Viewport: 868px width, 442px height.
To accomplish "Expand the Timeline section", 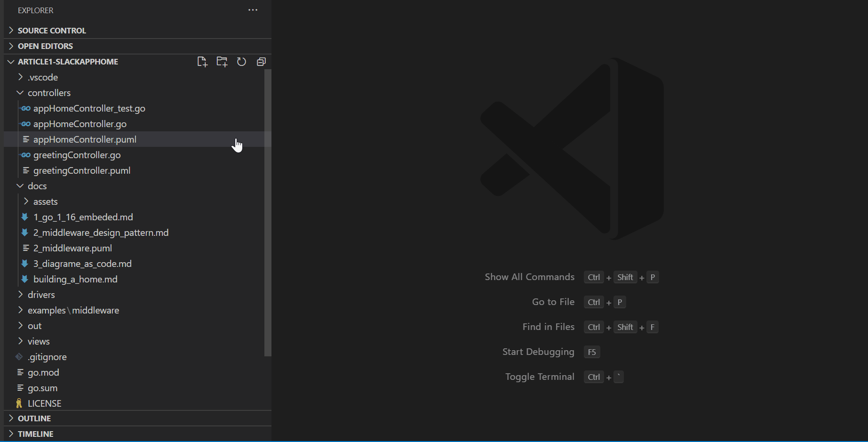I will click(x=137, y=434).
